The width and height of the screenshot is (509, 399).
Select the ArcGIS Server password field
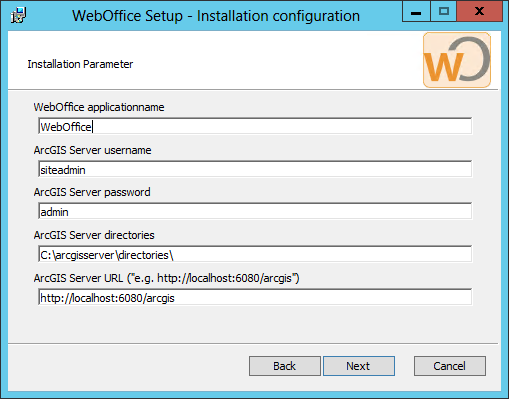(255, 211)
